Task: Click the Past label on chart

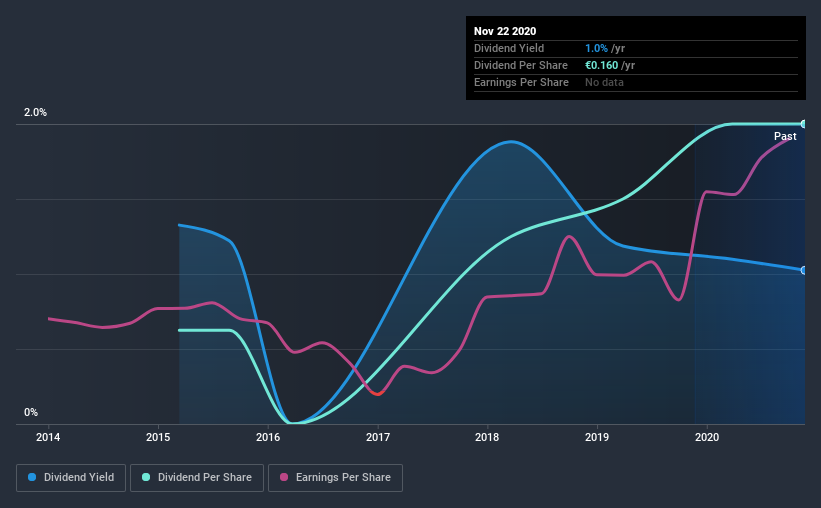Action: click(785, 136)
